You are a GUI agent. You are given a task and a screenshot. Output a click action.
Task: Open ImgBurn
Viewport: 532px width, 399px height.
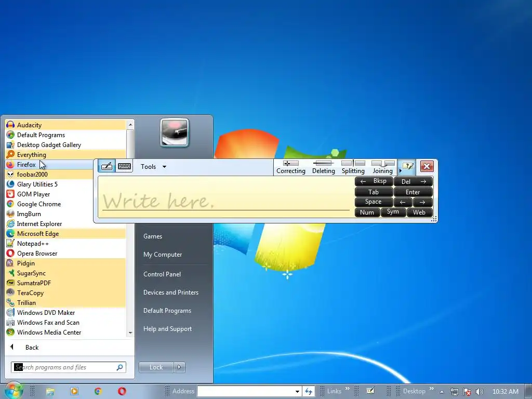point(49,214)
